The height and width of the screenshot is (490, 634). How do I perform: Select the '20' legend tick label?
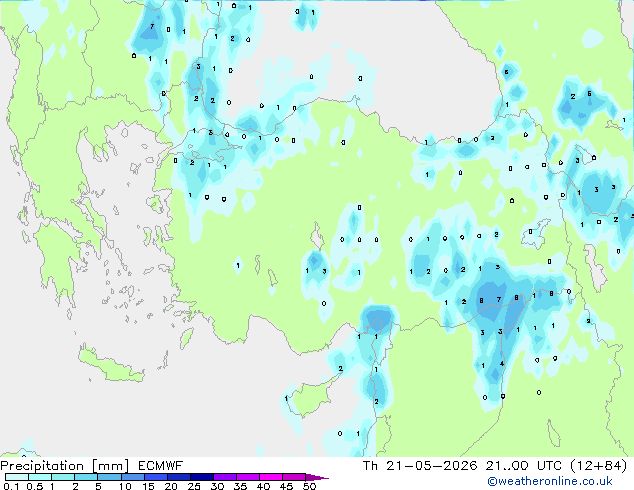click(171, 486)
